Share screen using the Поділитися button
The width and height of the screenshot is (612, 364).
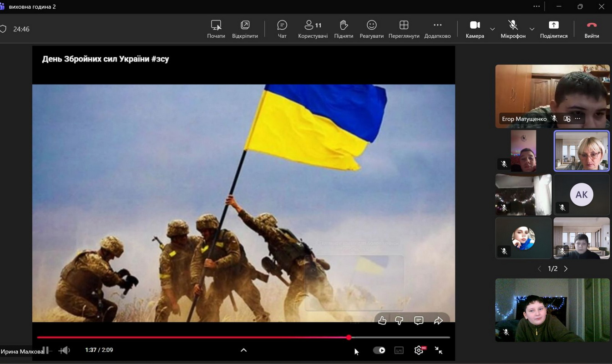click(x=553, y=29)
